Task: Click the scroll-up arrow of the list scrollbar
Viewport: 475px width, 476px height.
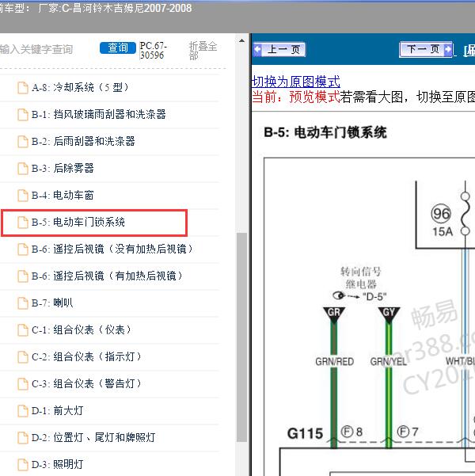Action: 241,40
